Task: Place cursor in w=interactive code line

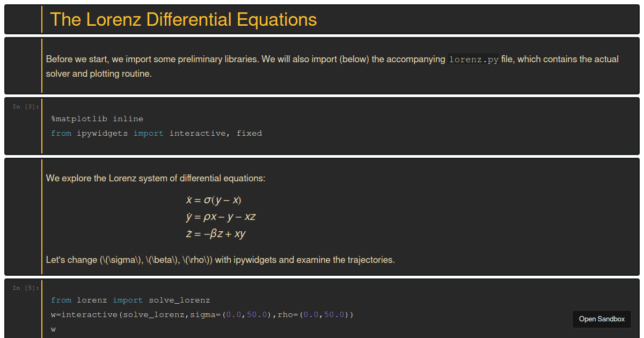Action: point(202,315)
